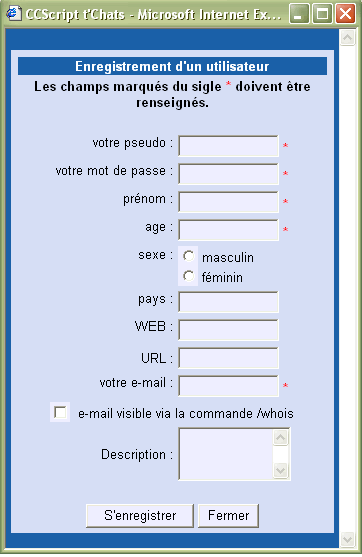This screenshot has width=362, height=557.
Task: Click the URL text field
Action: [x=228, y=358]
